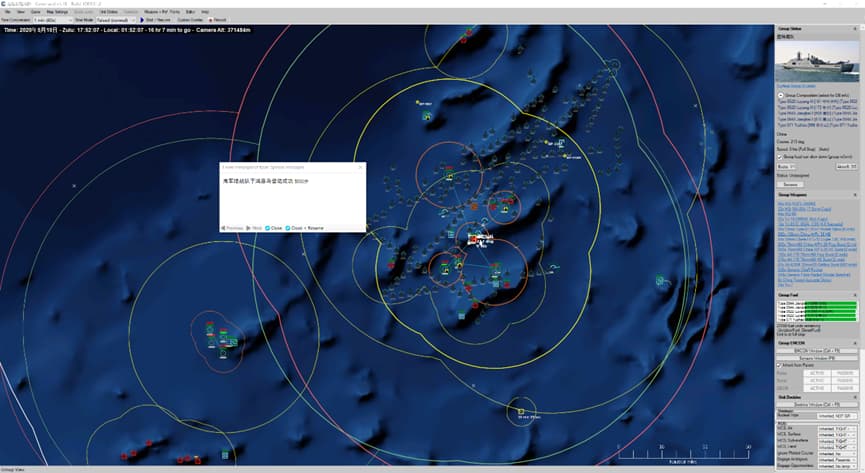Close the special message popup with its X
The width and height of the screenshot is (865, 473).
pyautogui.click(x=361, y=167)
